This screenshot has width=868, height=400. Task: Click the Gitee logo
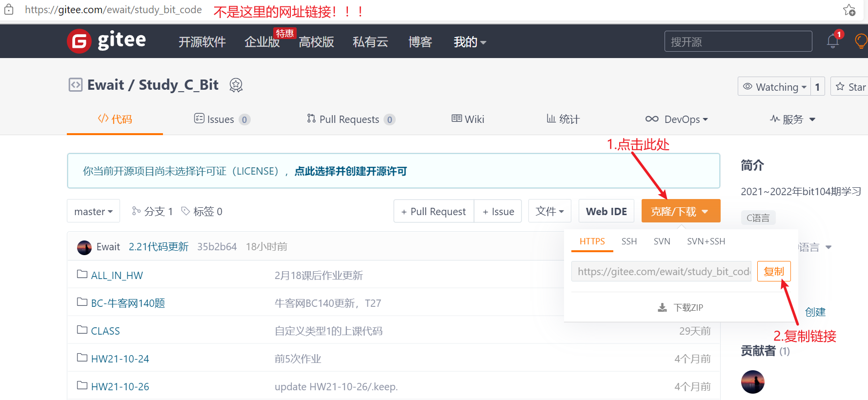pos(106,41)
